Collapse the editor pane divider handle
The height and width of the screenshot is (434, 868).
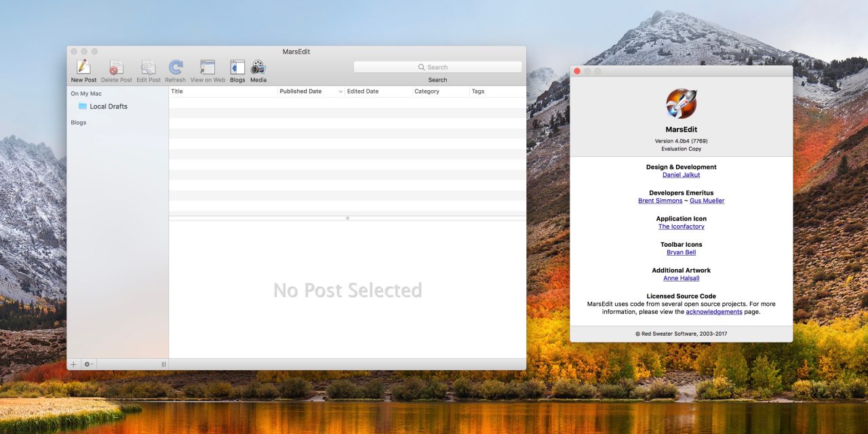347,218
